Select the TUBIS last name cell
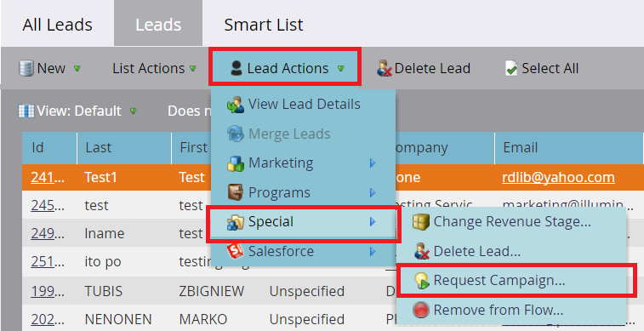Image resolution: width=644 pixels, height=331 pixels. pyautogui.click(x=104, y=291)
